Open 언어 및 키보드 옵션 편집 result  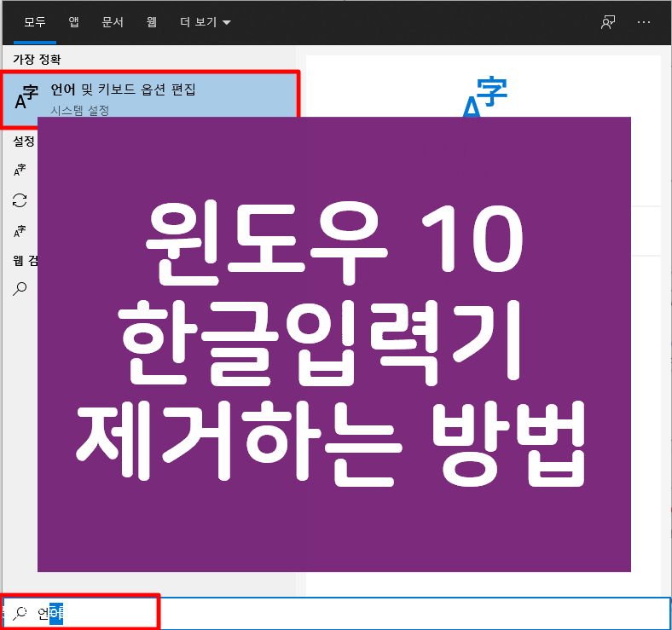pyautogui.click(x=150, y=100)
